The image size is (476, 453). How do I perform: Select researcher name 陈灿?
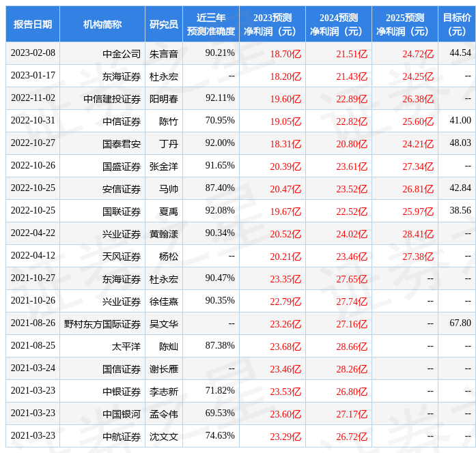pyautogui.click(x=169, y=347)
